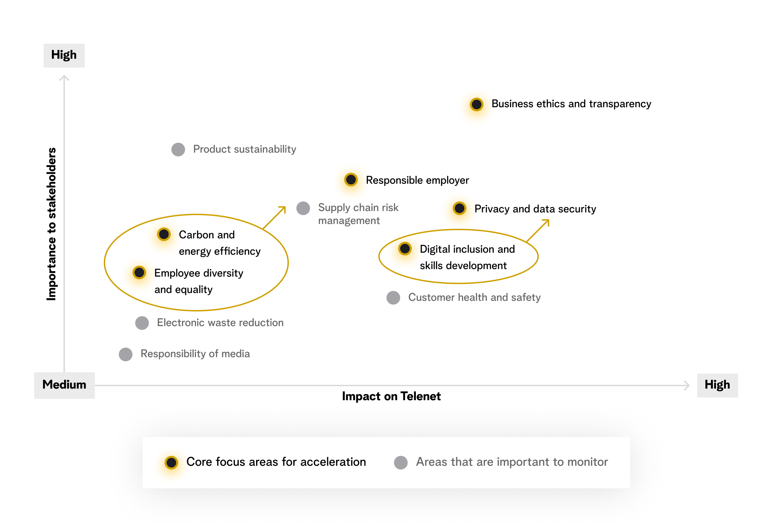The height and width of the screenshot is (532, 773).
Task: Click the Impact on Telenet axis title
Action: pyautogui.click(x=391, y=396)
